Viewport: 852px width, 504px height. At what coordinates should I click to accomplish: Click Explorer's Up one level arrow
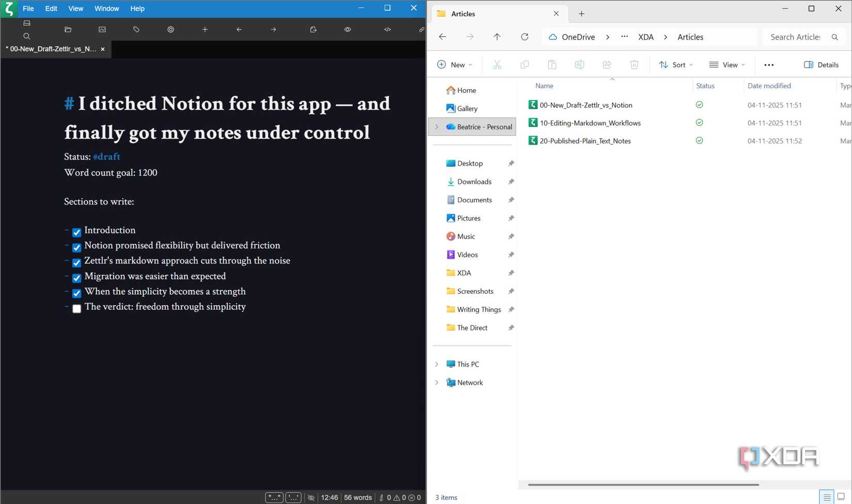497,37
